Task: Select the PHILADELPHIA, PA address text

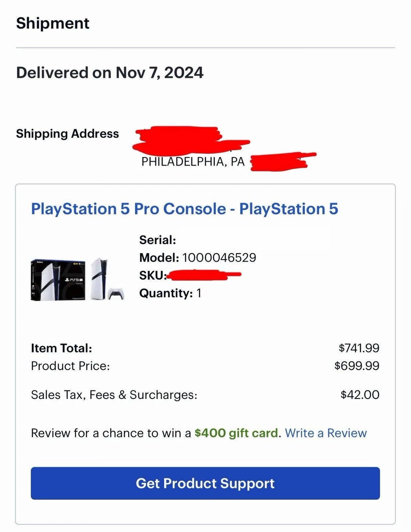Action: [x=192, y=162]
